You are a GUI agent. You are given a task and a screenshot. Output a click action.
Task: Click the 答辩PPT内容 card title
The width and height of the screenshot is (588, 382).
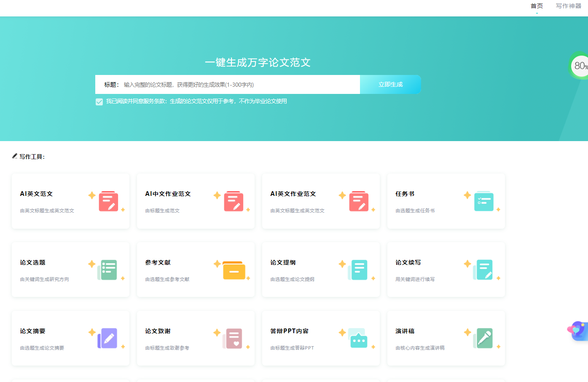(x=289, y=331)
